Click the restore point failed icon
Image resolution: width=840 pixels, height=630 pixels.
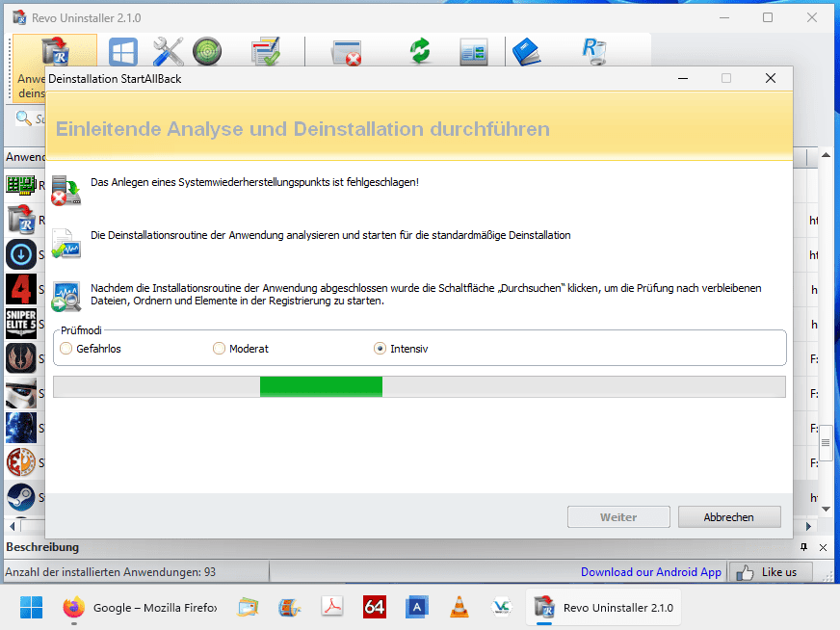pos(66,190)
